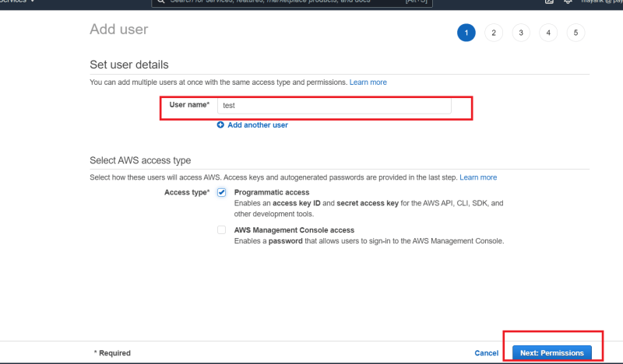Select step 1 circle in the wizard

466,33
